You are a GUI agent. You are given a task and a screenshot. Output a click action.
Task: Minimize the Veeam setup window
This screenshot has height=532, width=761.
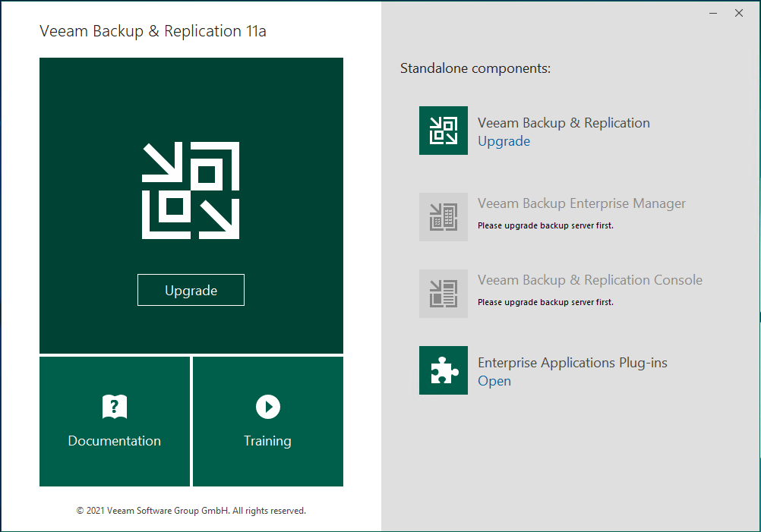[713, 13]
